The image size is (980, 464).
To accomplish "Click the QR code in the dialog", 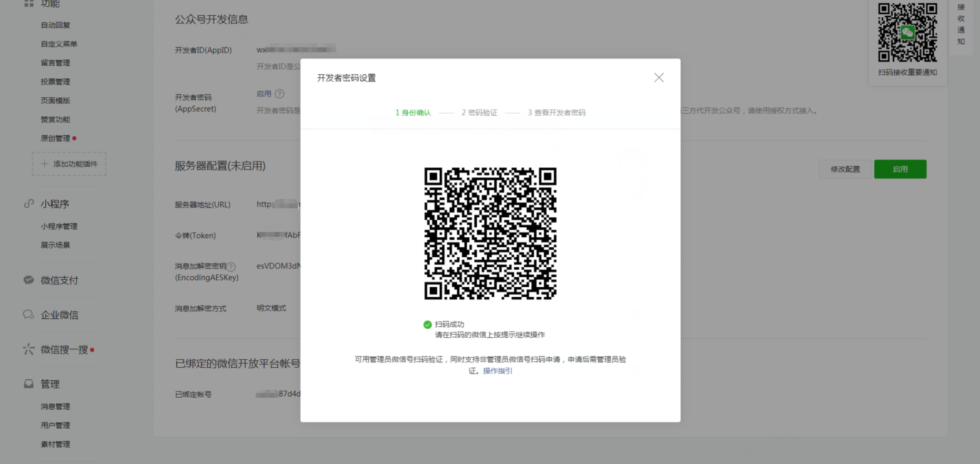I will click(490, 234).
